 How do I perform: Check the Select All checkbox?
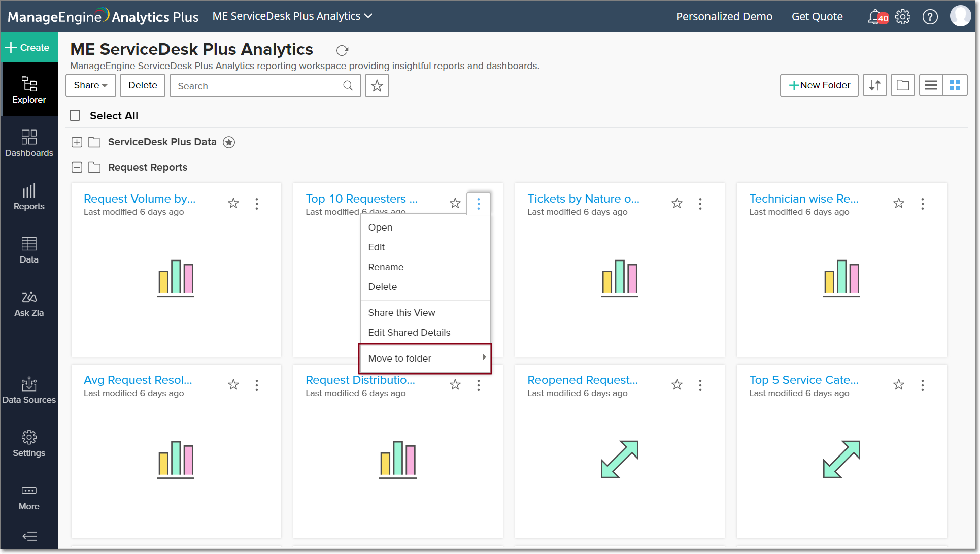click(x=75, y=115)
